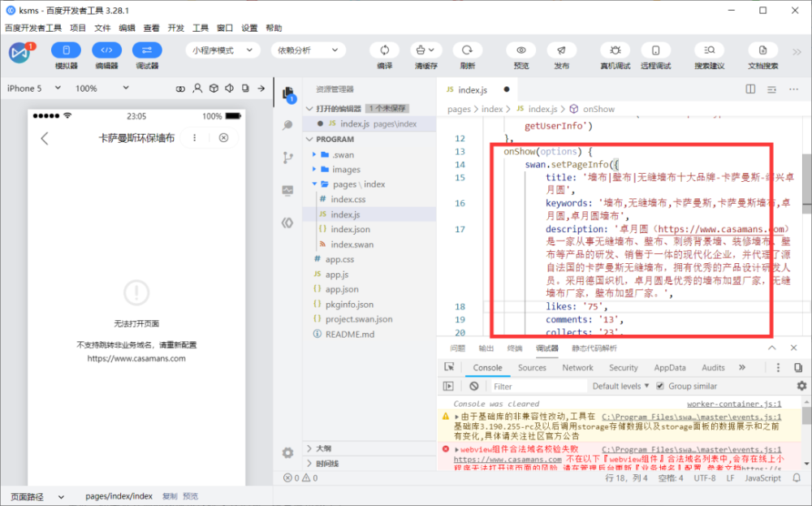812x506 pixels.
Task: Click the simulator arrow forward icon
Action: click(261, 89)
